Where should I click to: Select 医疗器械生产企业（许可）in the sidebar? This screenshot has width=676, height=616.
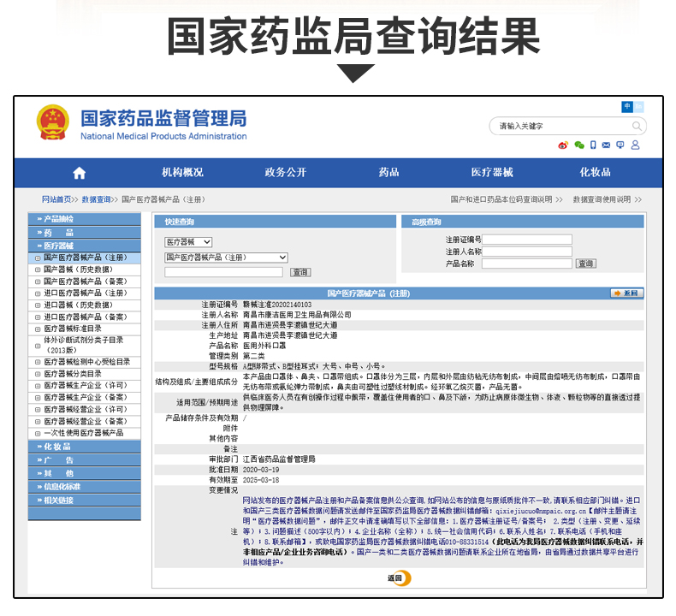(x=85, y=385)
